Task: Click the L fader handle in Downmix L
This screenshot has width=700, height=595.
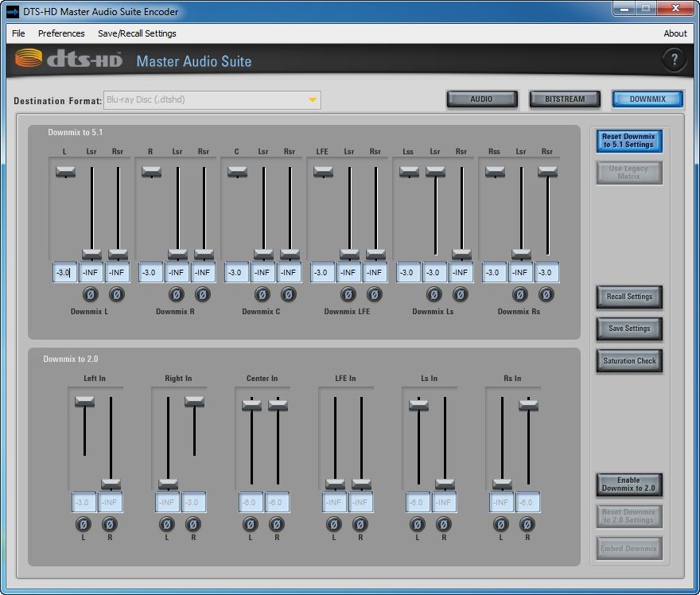Action: (x=65, y=172)
